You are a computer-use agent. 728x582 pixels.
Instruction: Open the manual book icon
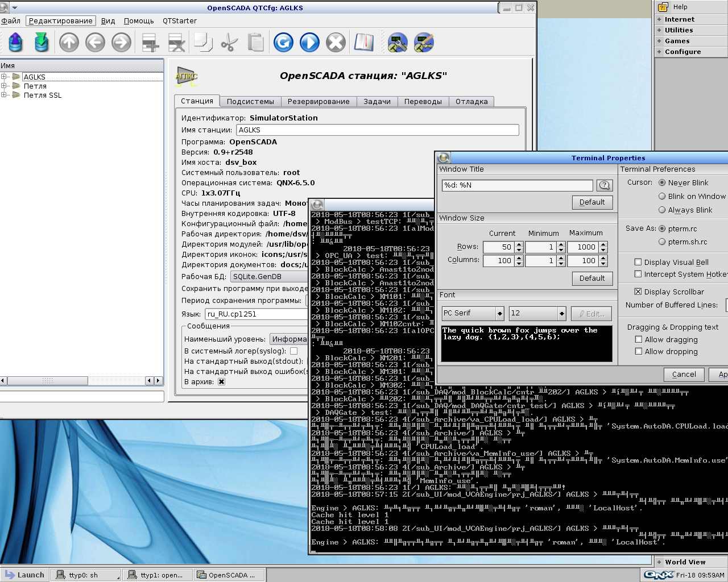pyautogui.click(x=363, y=43)
